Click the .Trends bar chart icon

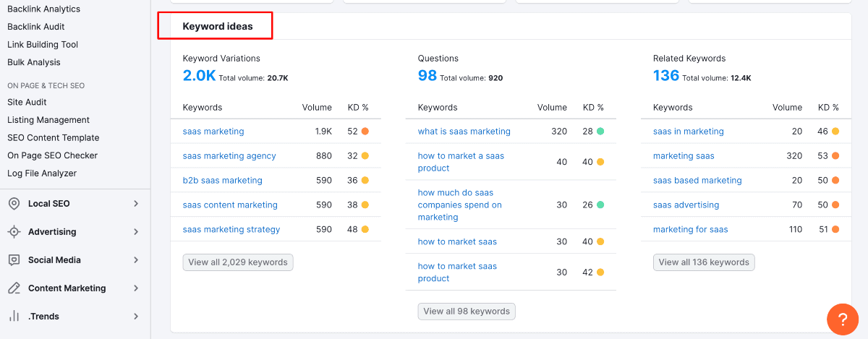coord(14,317)
